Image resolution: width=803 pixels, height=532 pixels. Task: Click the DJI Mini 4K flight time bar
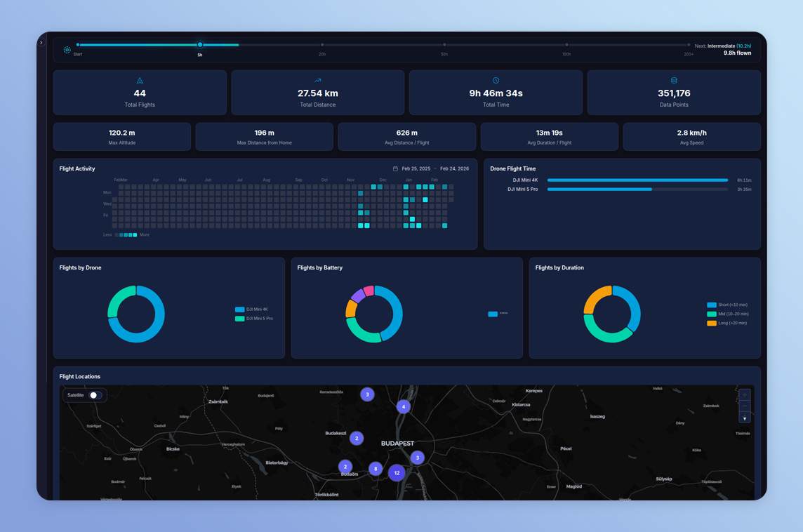pyautogui.click(x=637, y=180)
